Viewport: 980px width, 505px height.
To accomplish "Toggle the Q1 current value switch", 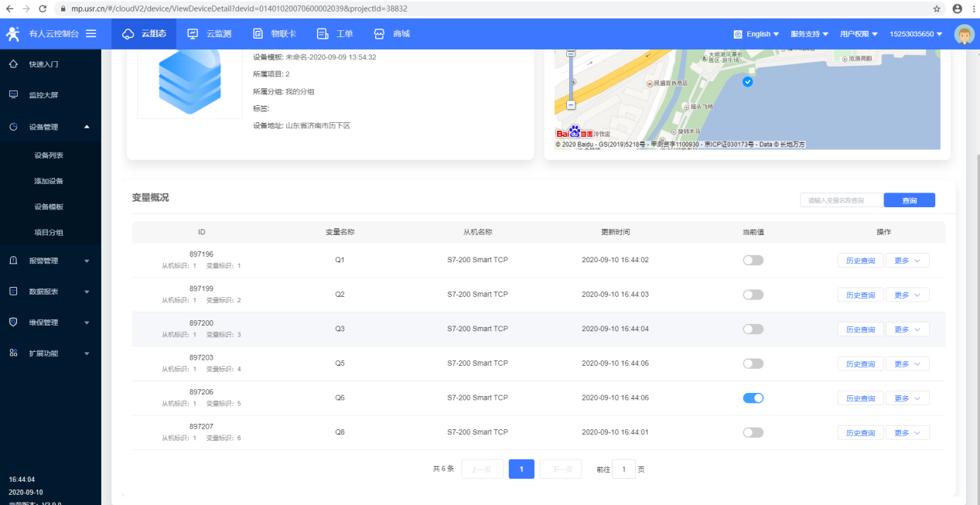I will coord(753,260).
